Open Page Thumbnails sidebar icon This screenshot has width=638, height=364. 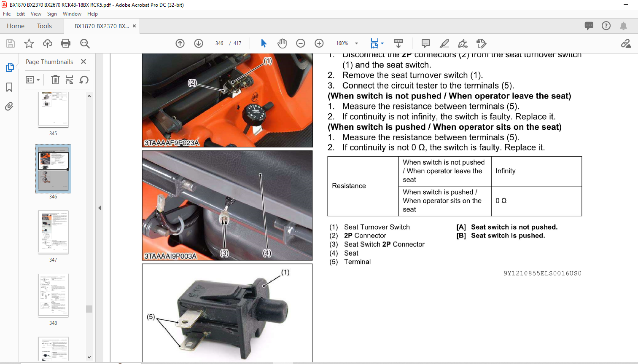9,67
